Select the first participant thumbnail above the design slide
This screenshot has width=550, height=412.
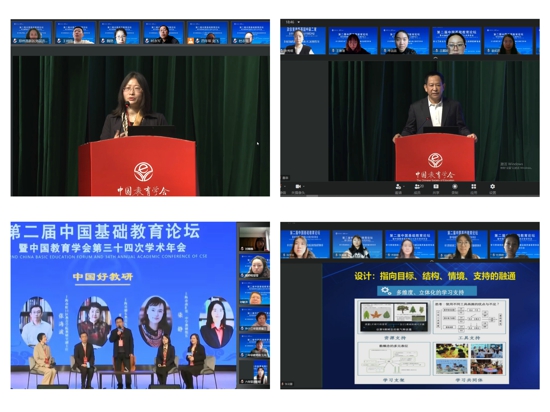pos(305,244)
